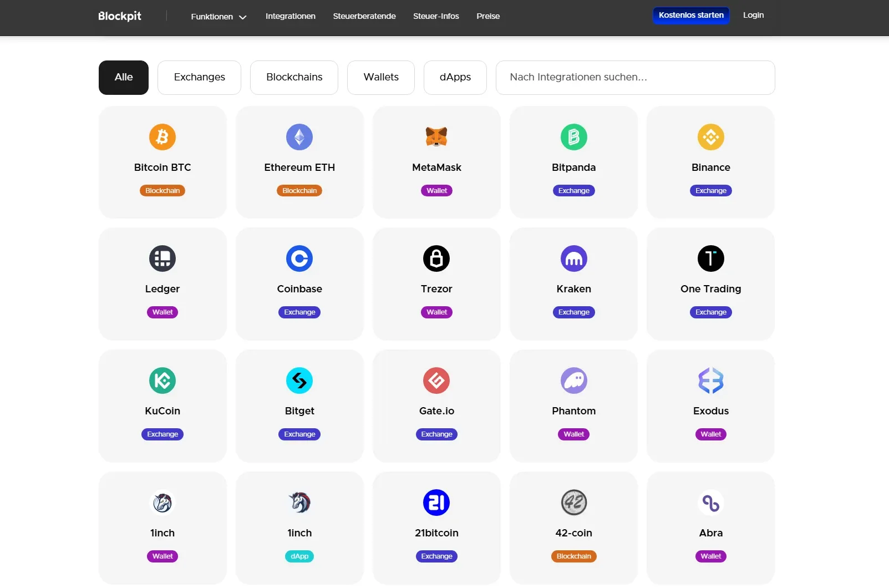Click the Trezor lock icon
This screenshot has height=588, width=889.
[436, 258]
